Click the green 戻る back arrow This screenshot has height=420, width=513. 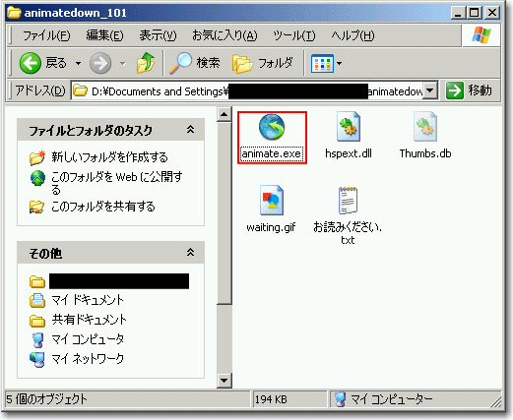coord(31,63)
